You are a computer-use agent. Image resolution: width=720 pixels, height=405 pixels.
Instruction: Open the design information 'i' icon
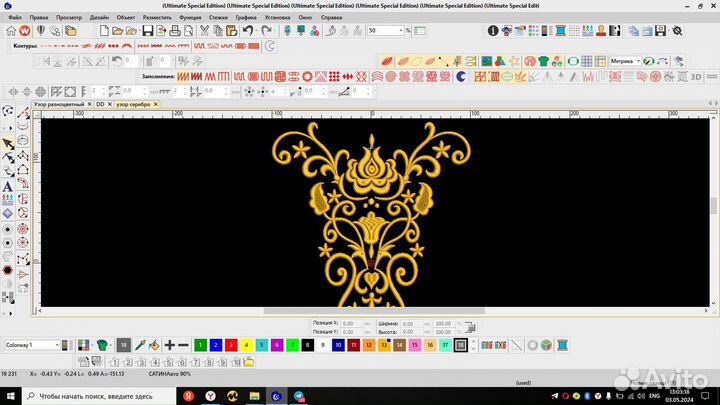[x=493, y=31]
